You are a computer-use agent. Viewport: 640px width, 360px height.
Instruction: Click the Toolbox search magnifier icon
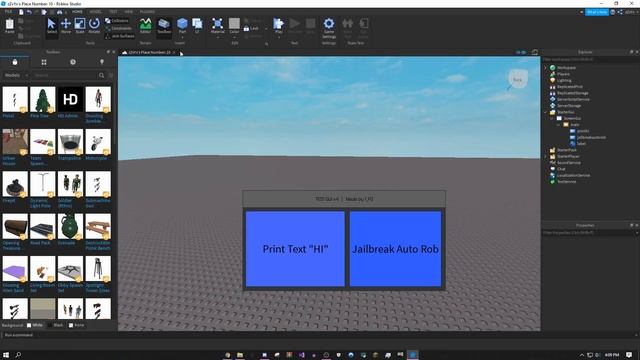[101, 75]
